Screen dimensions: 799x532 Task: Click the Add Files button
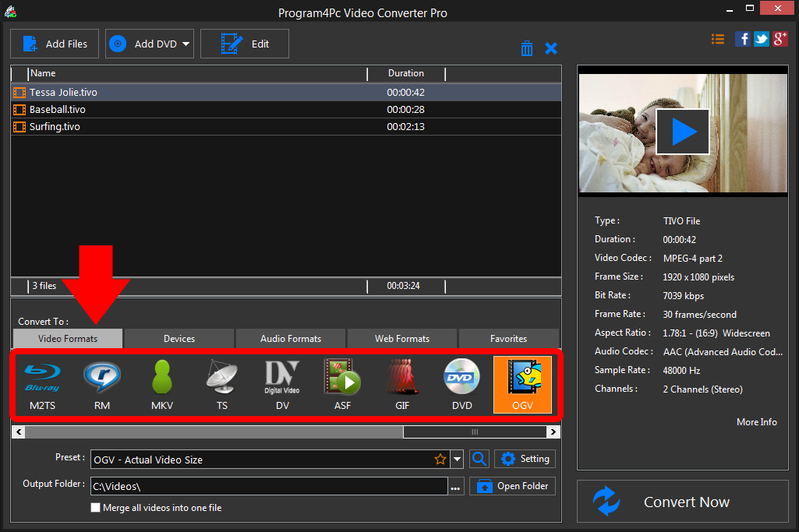(x=55, y=44)
